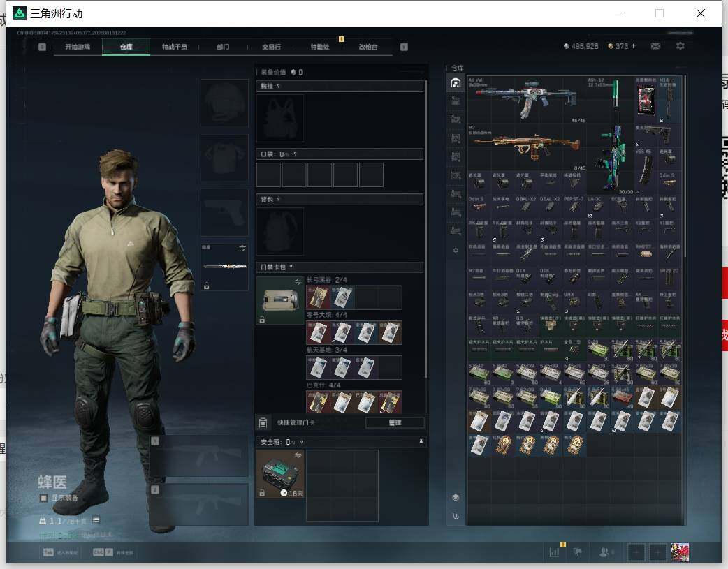Click the 管理 button
The height and width of the screenshot is (569, 728).
tap(395, 422)
